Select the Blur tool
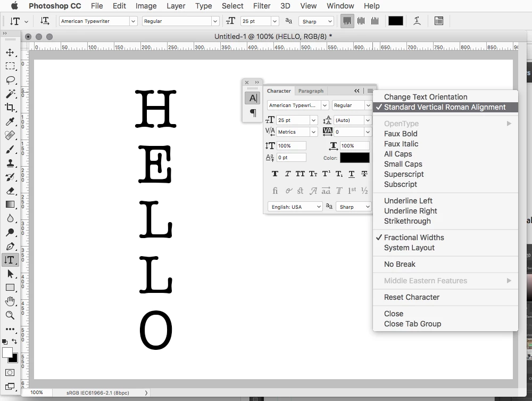532x401 pixels. click(10, 218)
